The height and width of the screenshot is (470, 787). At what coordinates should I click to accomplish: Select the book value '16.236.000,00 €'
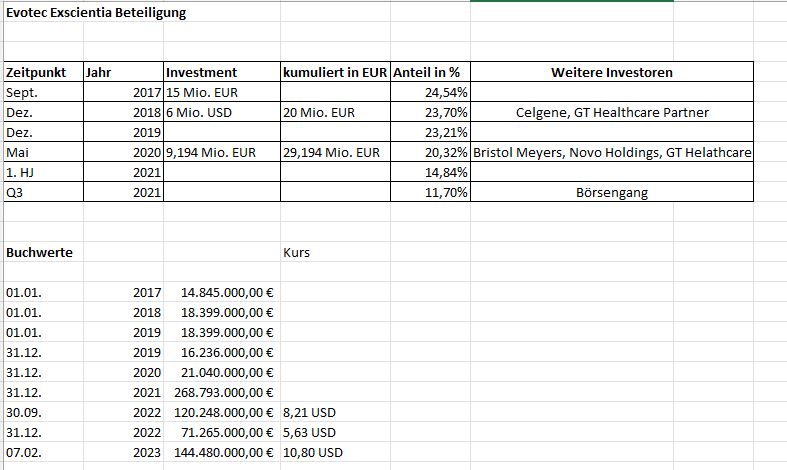222,352
